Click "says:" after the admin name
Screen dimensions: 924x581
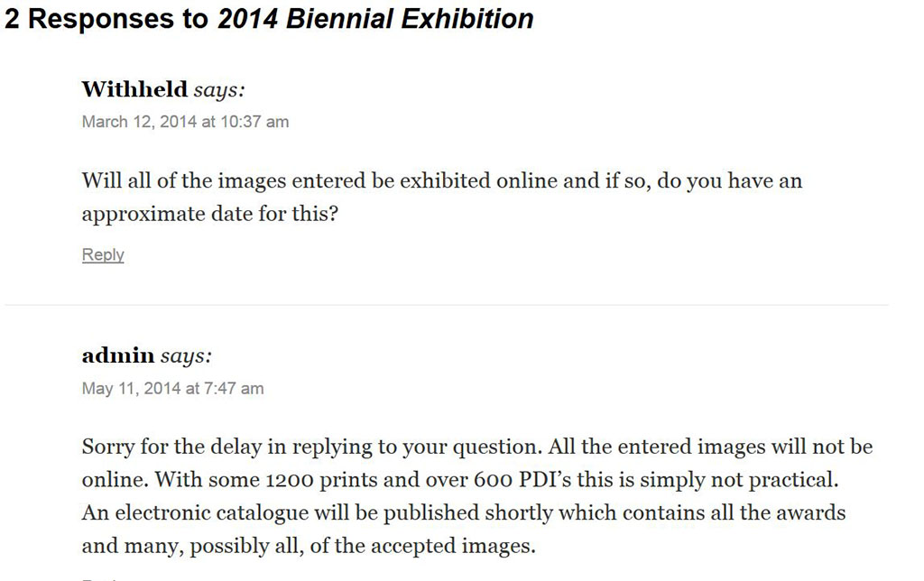(186, 357)
